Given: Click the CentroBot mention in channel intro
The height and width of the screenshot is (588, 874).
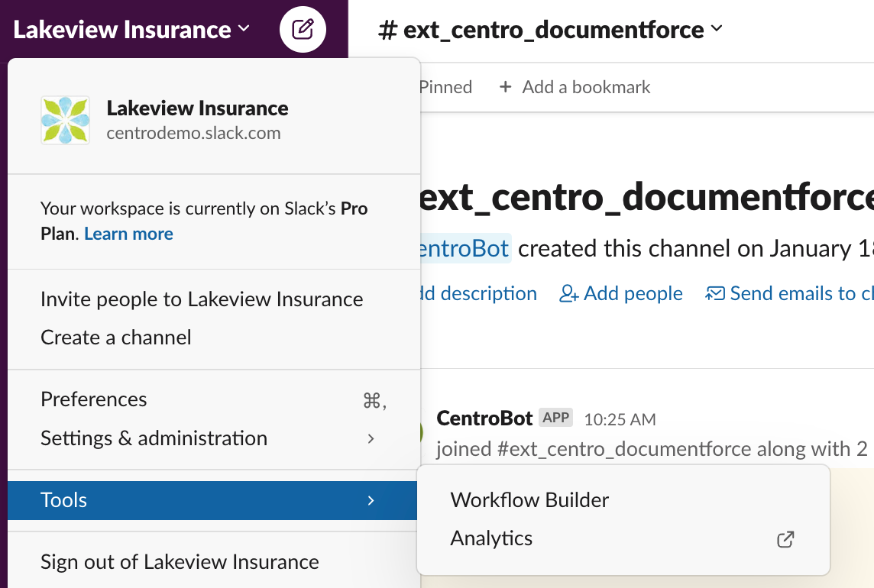Looking at the screenshot, I should click(465, 249).
